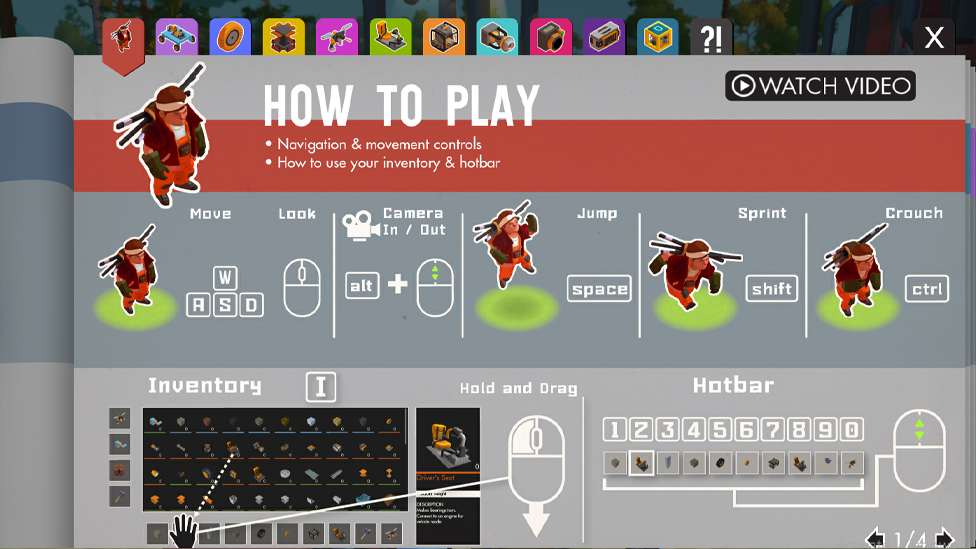Select the Driver's Seat item preview thumbnail
The height and width of the screenshot is (549, 976).
448,439
